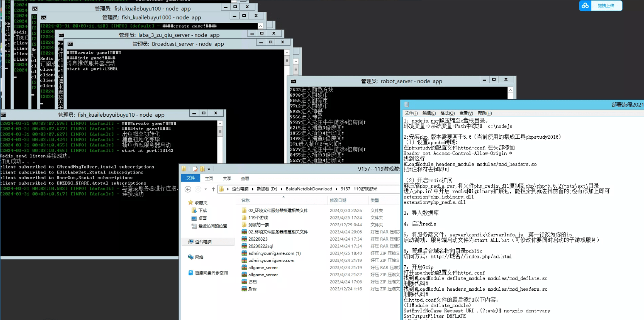Click the back arrow in File Explorer
The width and height of the screenshot is (644, 320).
point(188,189)
